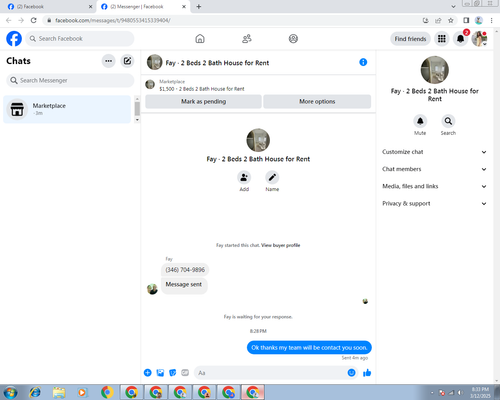Reload the page with browser refresh icon

pos(33,20)
